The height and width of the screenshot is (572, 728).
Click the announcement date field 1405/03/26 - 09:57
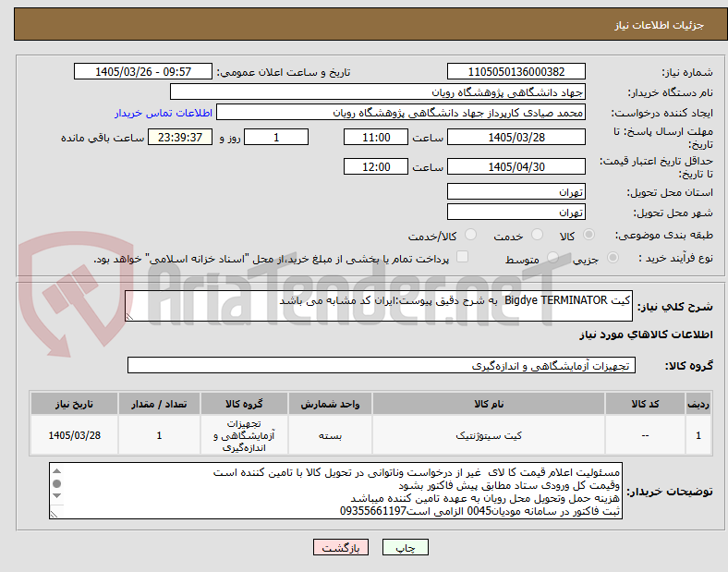pos(143,71)
